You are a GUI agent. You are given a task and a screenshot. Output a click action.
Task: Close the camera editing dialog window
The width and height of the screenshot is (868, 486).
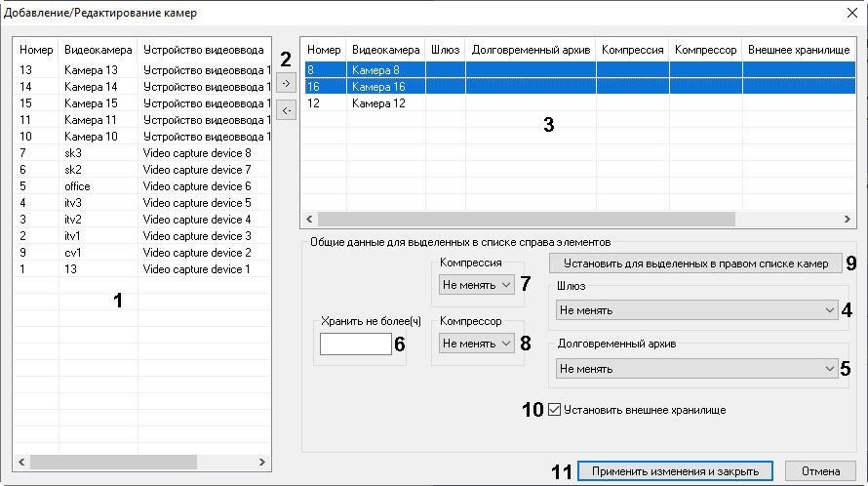pyautogui.click(x=850, y=13)
